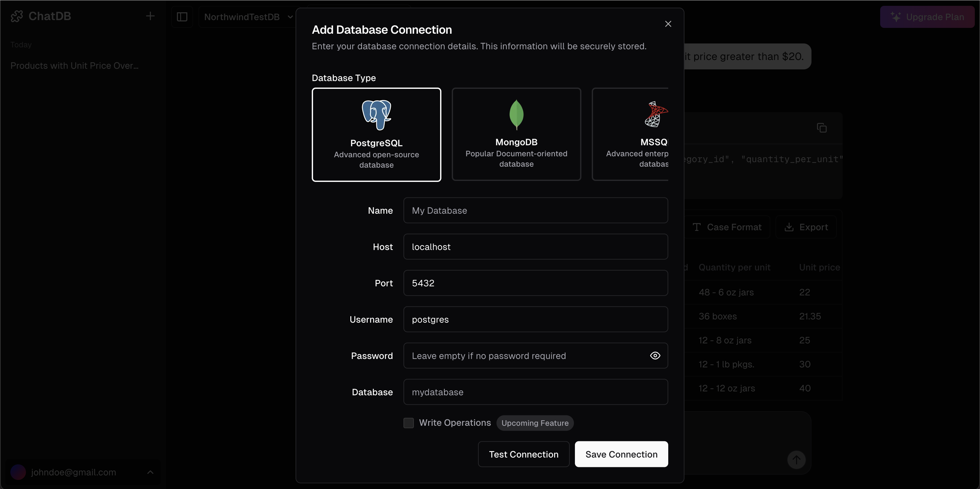Click Test Connection button

(x=523, y=454)
